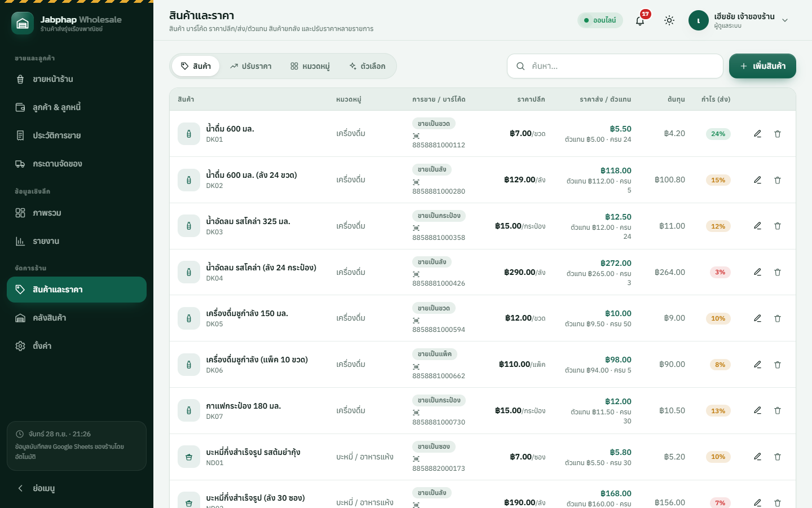This screenshot has width=812, height=508.
Task: Delete product ND01 trash icon
Action: coord(778,457)
